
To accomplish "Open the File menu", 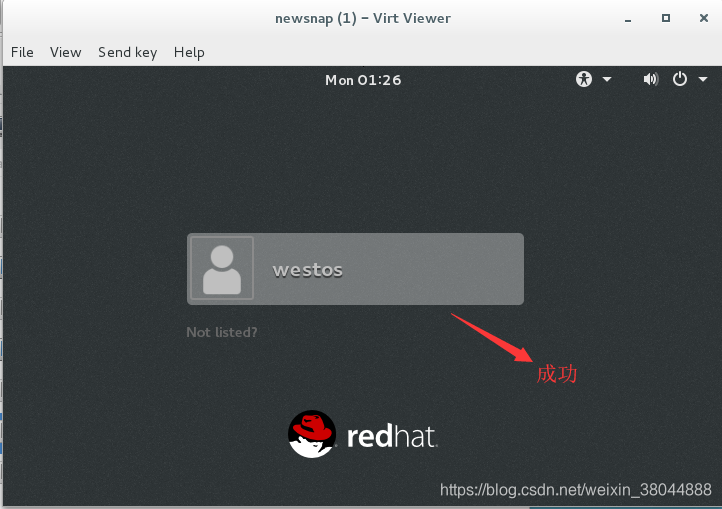I will 22,52.
